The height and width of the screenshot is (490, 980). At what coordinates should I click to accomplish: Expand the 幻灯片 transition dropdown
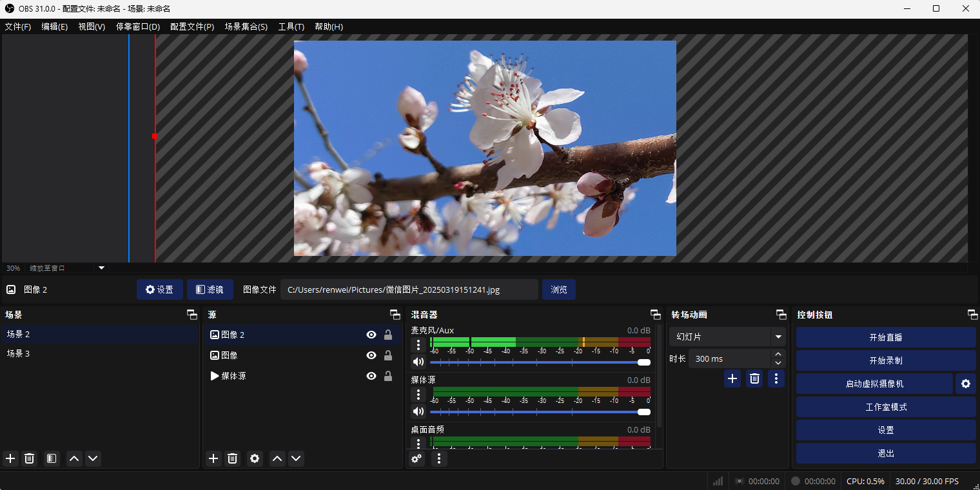[778, 337]
